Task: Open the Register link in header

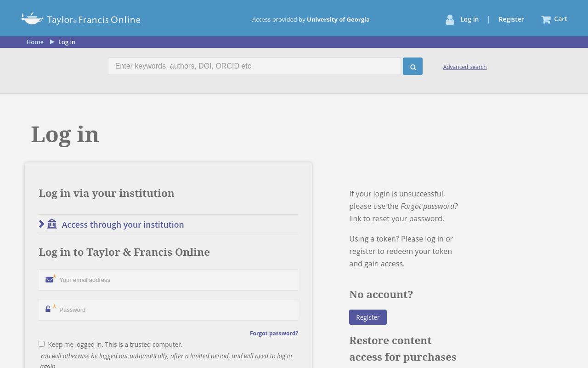Action: (511, 19)
